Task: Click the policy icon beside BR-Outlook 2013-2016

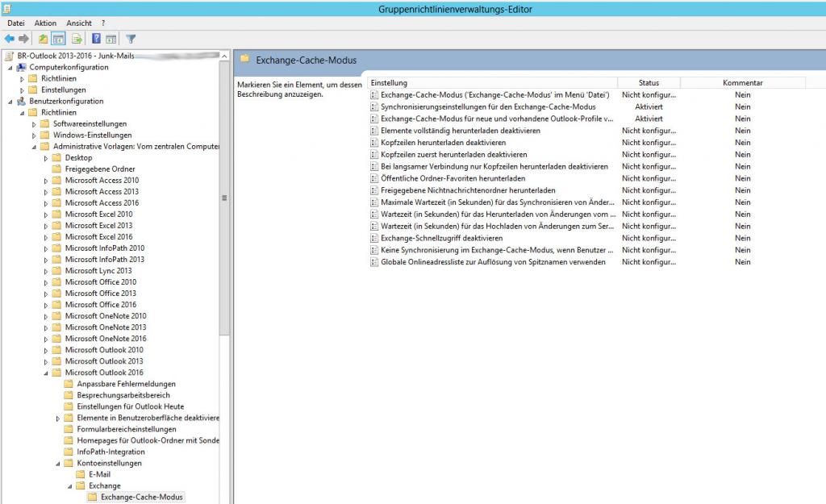Action: coord(9,56)
